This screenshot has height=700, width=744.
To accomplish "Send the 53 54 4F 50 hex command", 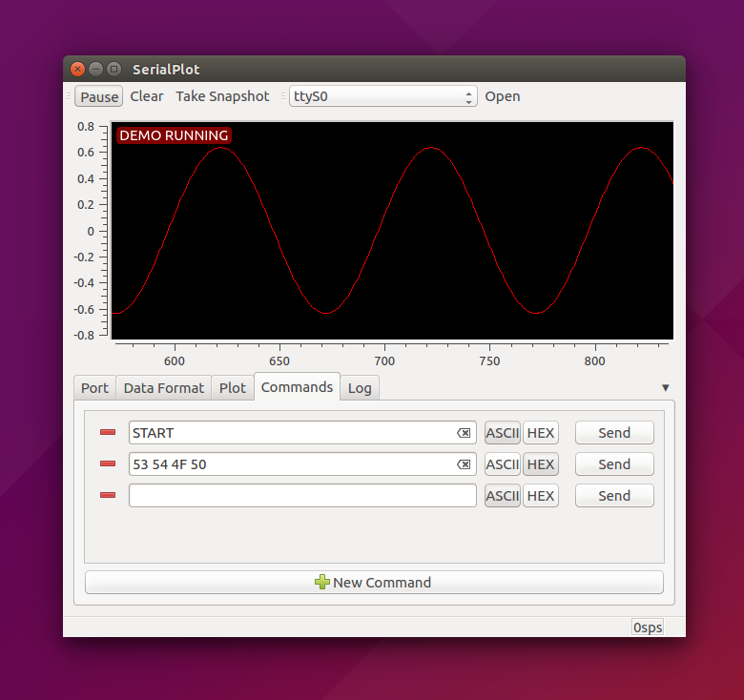I will click(614, 464).
